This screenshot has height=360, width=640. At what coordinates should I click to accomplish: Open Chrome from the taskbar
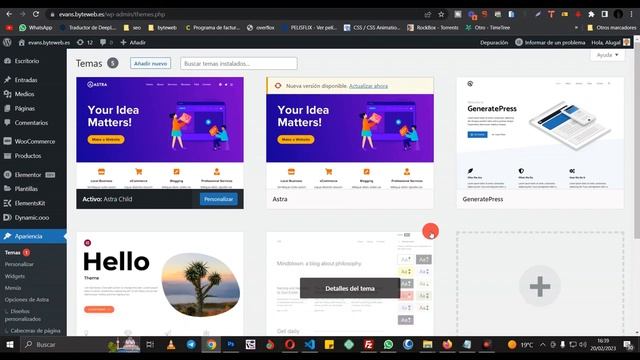tap(211, 344)
